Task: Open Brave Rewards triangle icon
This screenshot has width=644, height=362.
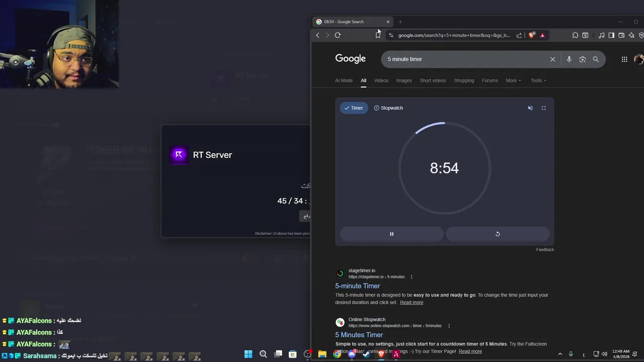Action: (x=542, y=35)
